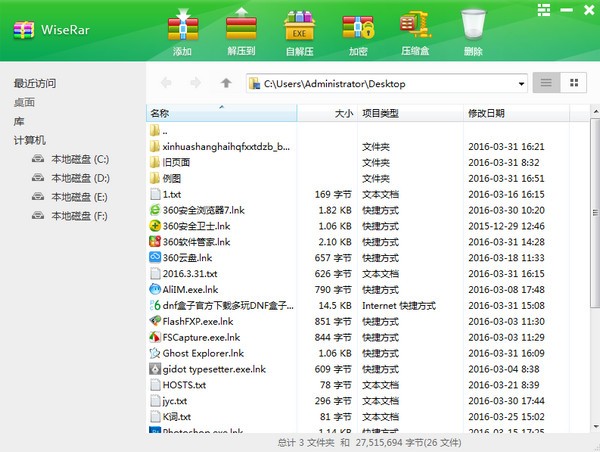Click the drive icon for disk F:
The height and width of the screenshot is (452, 600).
click(38, 215)
